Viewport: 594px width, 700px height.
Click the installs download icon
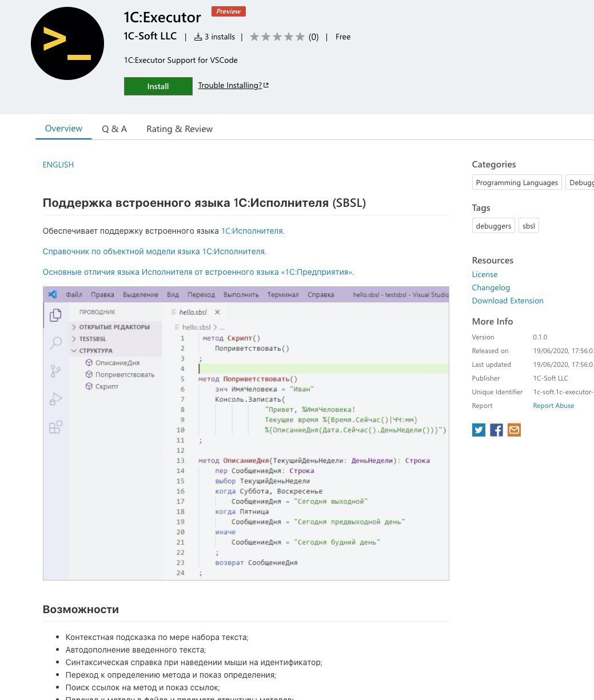198,37
